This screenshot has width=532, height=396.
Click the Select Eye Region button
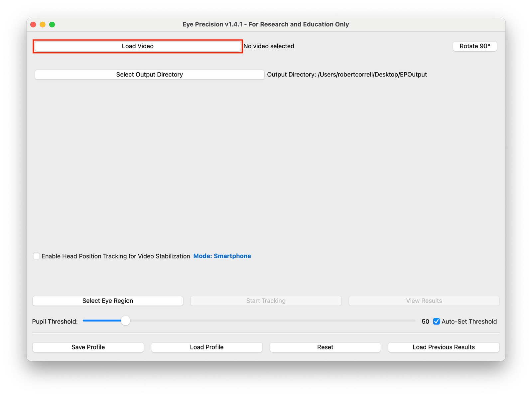107,300
